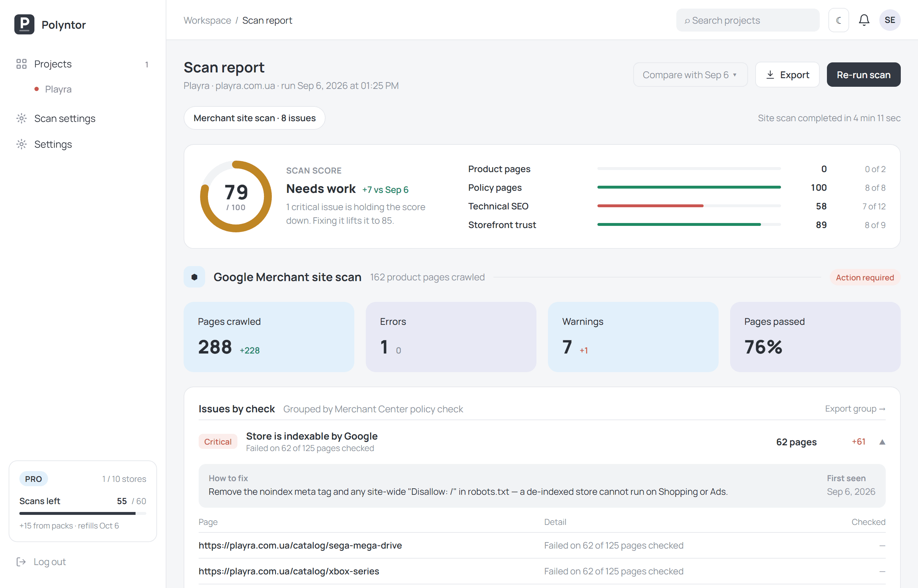The image size is (918, 588).
Task: Open the notifications bell
Action: point(864,20)
